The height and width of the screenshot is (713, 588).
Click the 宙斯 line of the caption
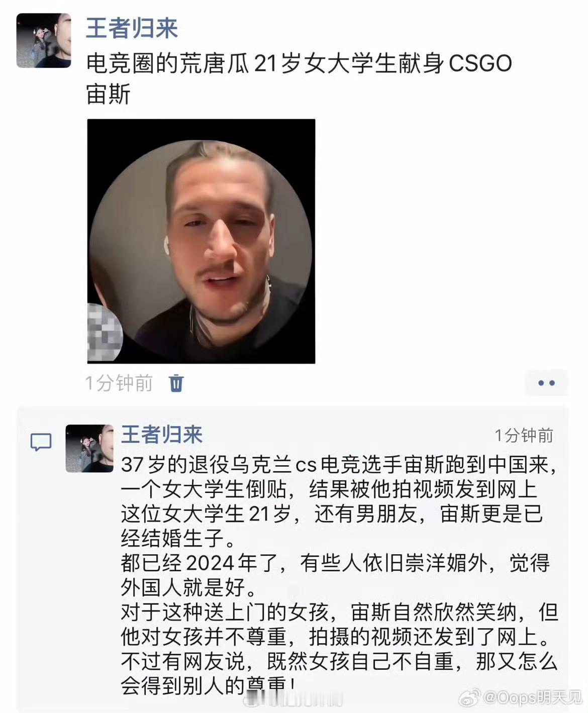point(108,94)
